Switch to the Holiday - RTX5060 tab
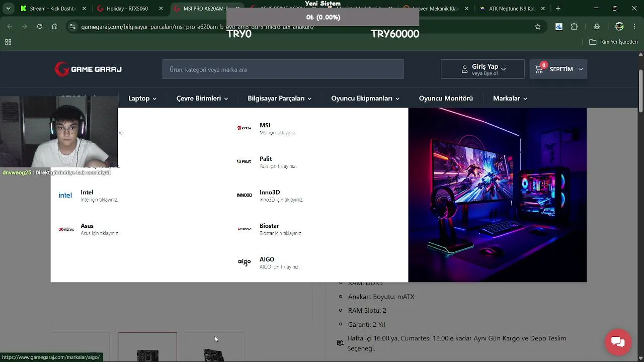Image resolution: width=644 pixels, height=362 pixels. coord(130,9)
